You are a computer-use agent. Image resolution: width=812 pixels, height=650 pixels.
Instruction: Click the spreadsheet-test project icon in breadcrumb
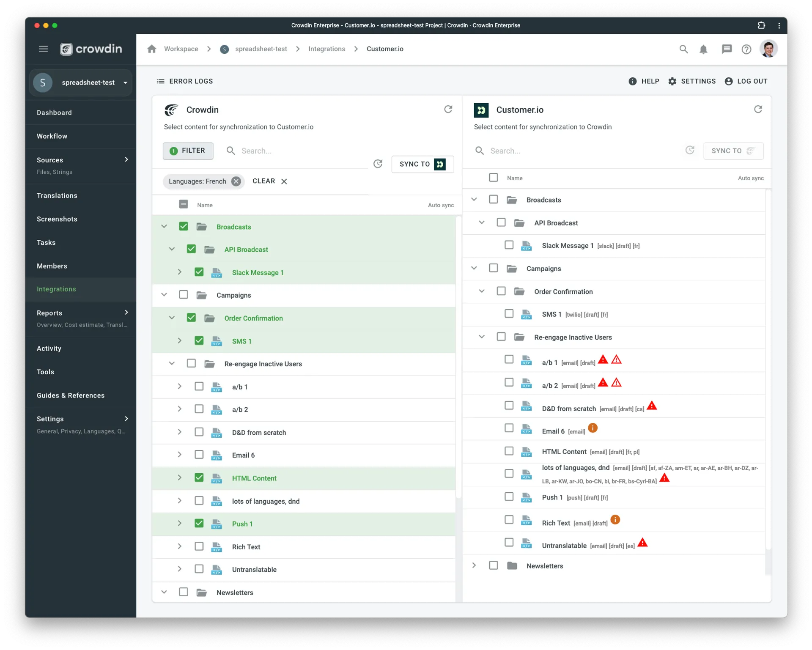point(225,49)
